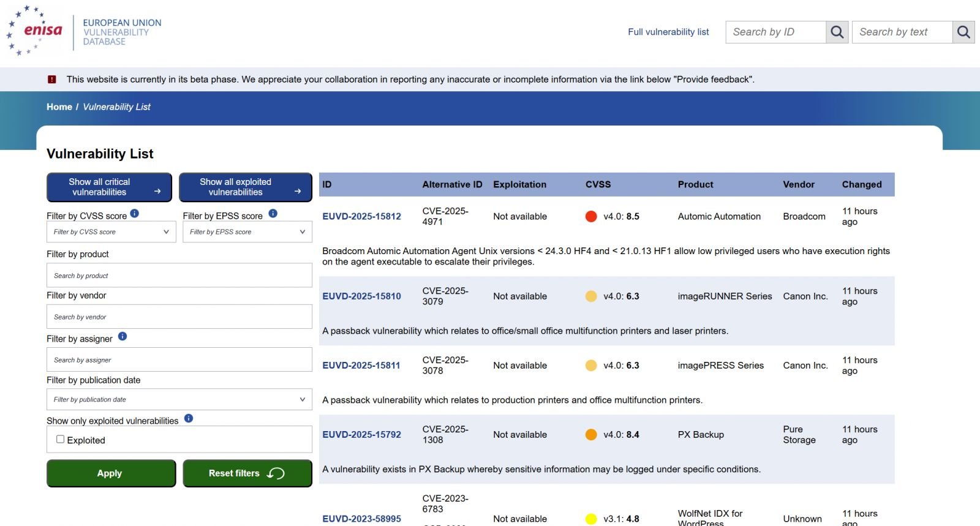Click the Product column header

click(695, 184)
